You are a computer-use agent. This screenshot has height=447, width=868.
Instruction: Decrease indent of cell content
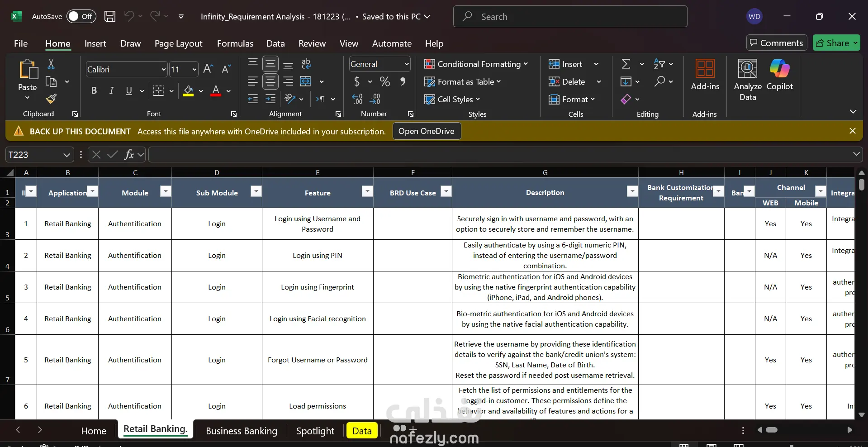point(253,99)
